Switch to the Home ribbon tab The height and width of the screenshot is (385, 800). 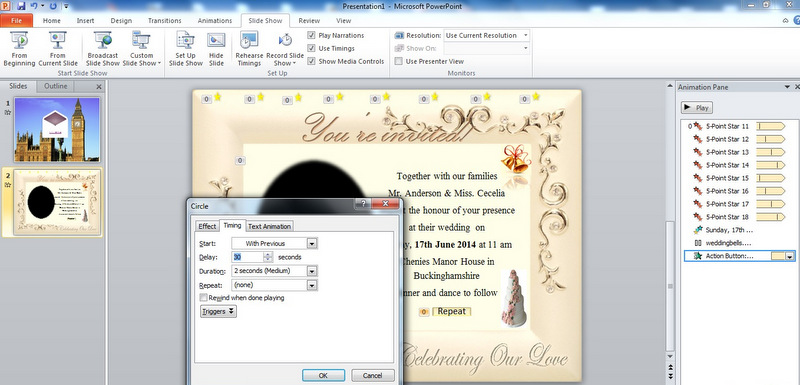(x=52, y=21)
